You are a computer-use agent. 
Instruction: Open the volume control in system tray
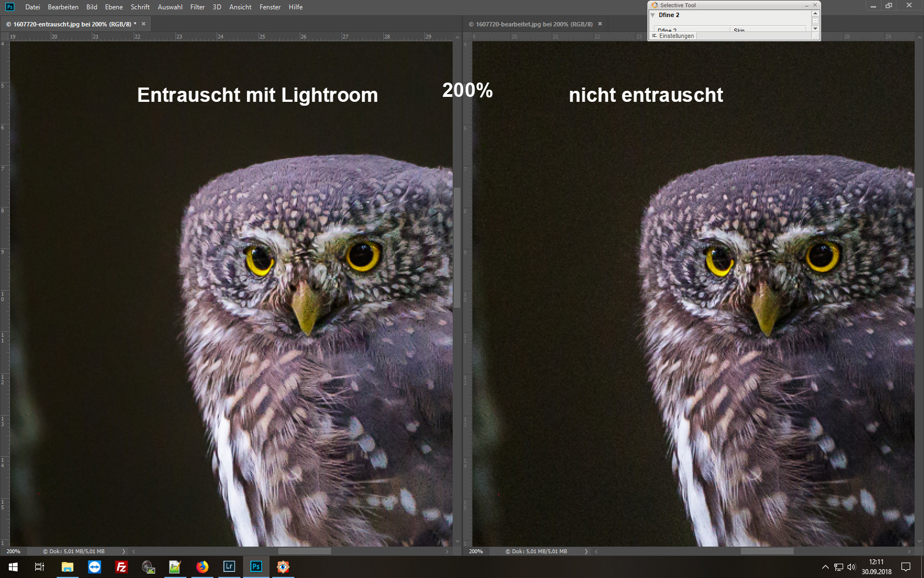[x=851, y=567]
